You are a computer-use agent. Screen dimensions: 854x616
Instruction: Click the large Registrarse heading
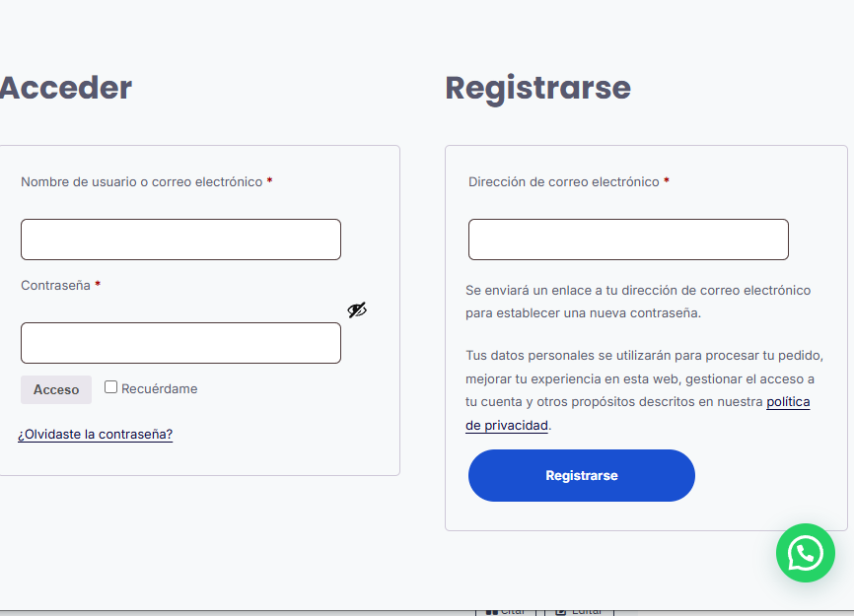coord(538,88)
